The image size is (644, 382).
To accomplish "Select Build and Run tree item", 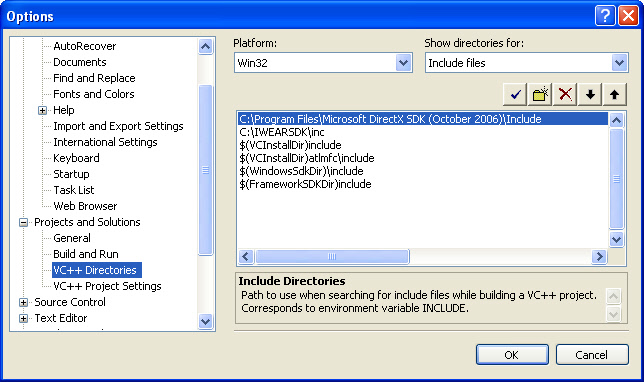I will [86, 254].
